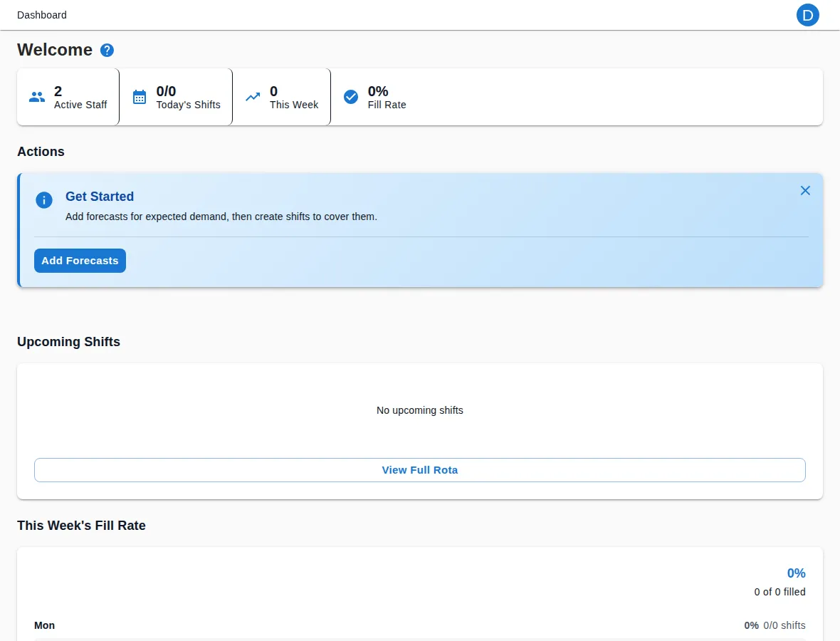The width and height of the screenshot is (840, 641).
Task: Click the Mon row label
Action: [x=44, y=625]
